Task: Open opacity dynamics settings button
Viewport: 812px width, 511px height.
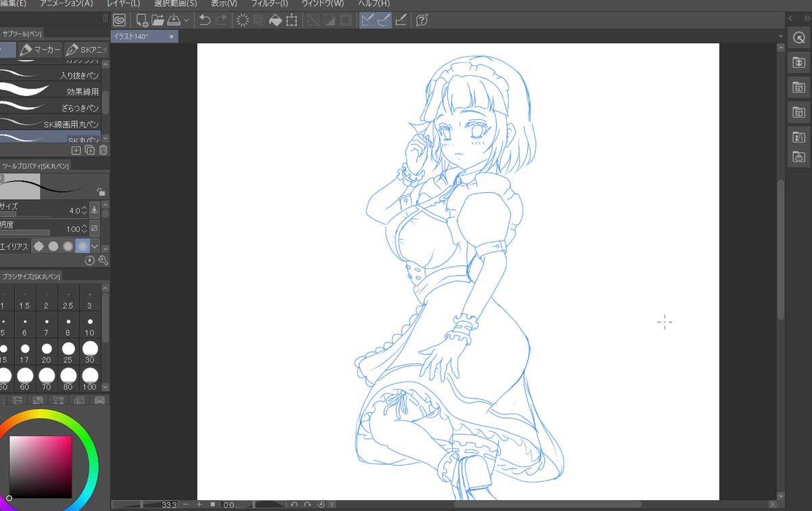Action: pyautogui.click(x=94, y=229)
